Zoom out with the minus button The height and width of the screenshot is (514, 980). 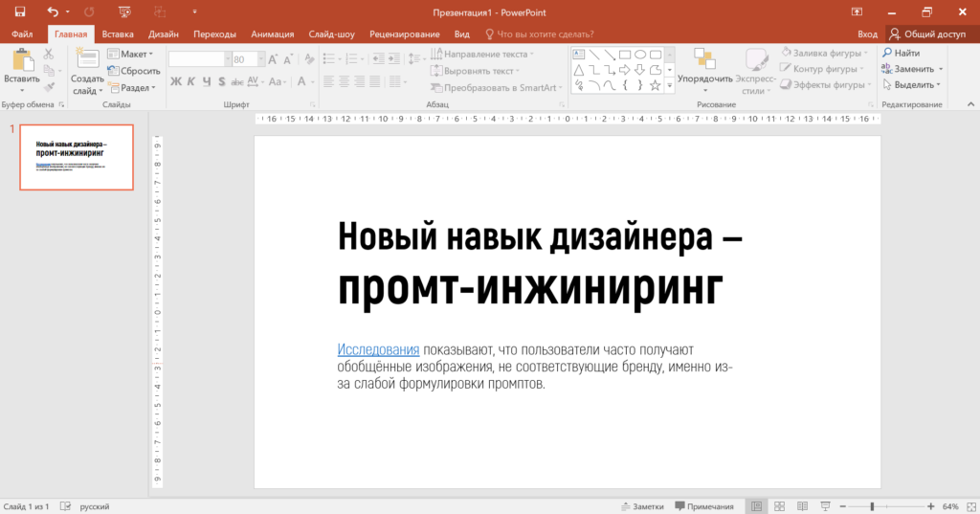click(x=842, y=506)
